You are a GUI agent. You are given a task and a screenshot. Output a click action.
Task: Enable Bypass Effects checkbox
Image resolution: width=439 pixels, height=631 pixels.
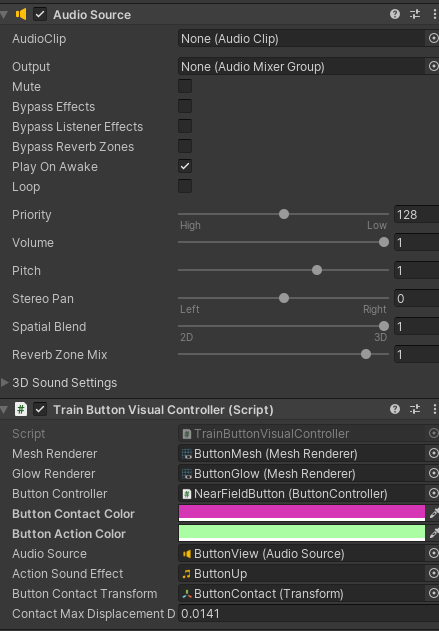185,106
